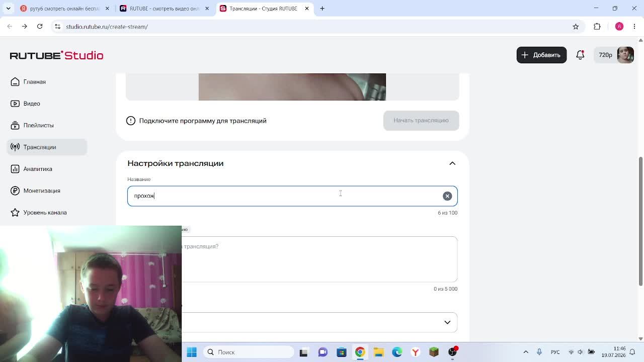Screen dimensions: 644x362
Task: Open the taskbar clock and date
Action: coord(613,352)
